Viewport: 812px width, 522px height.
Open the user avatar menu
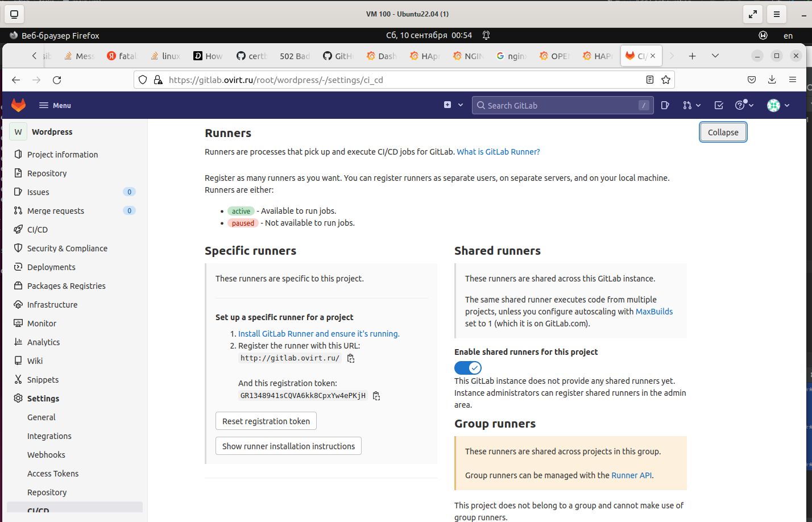(778, 105)
